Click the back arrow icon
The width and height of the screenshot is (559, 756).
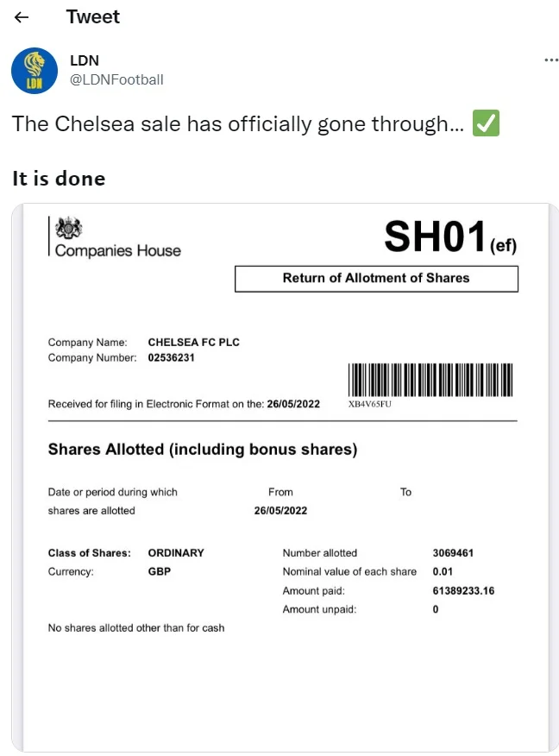(x=22, y=17)
